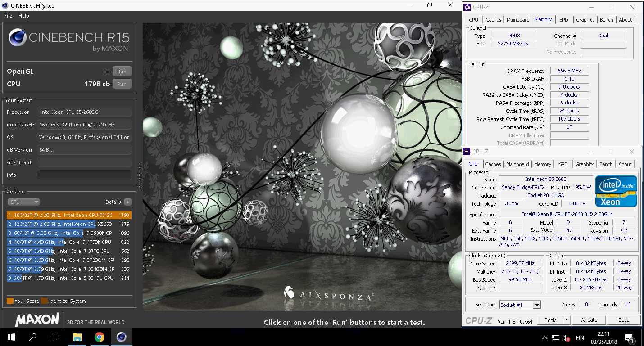Open File Explorer from taskbar
This screenshot has height=346, width=644.
(x=77, y=337)
